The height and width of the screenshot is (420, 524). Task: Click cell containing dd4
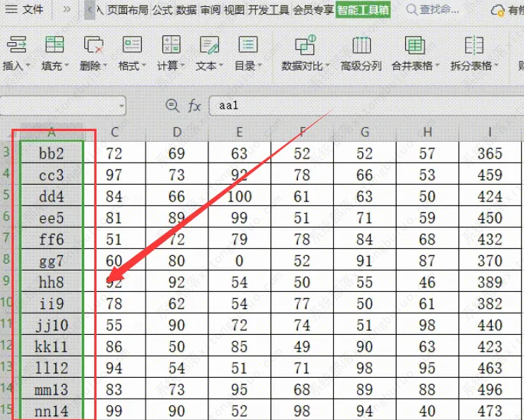(51, 196)
